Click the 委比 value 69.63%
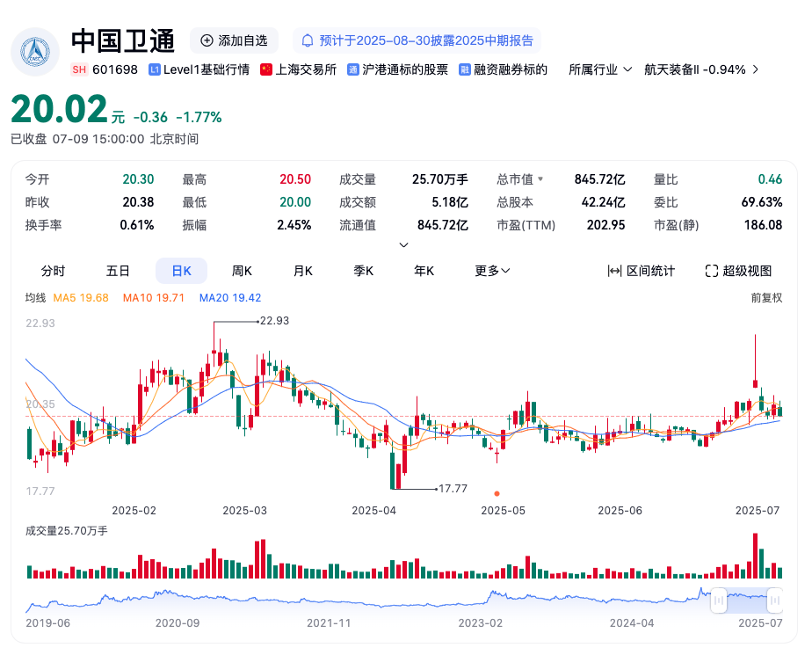Viewport: 812px width, 655px height. (762, 202)
